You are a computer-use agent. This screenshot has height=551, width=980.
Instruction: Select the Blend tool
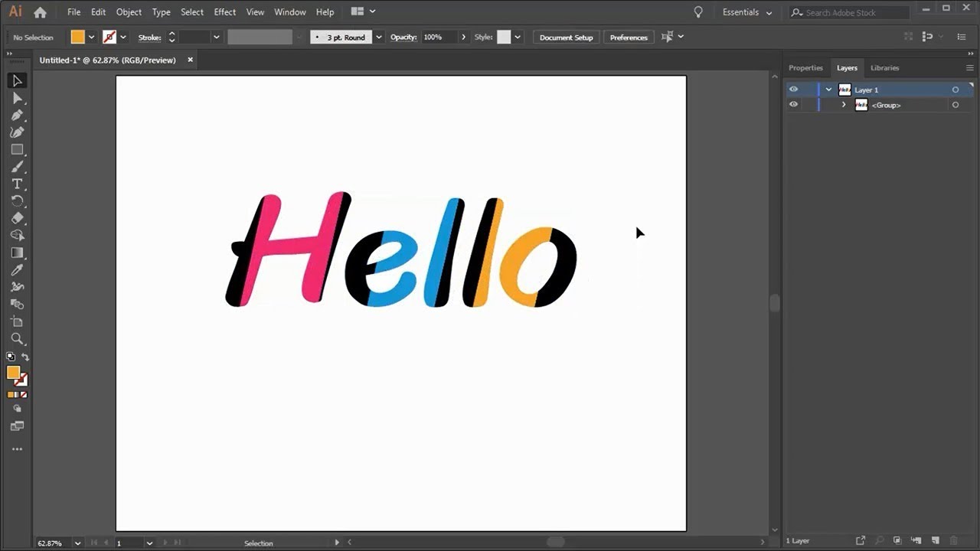tap(17, 305)
